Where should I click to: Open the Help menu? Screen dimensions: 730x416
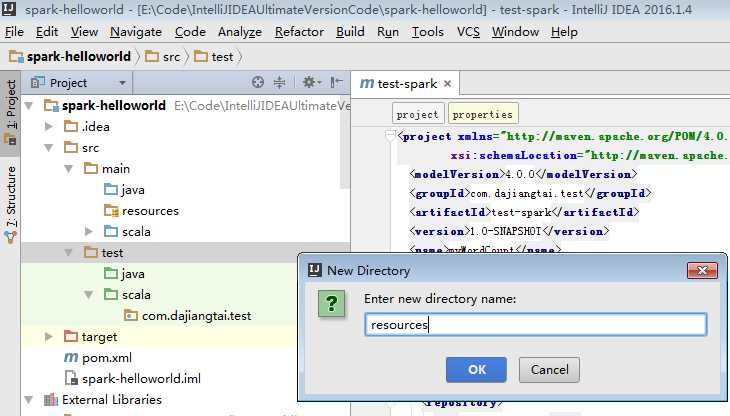pos(564,32)
